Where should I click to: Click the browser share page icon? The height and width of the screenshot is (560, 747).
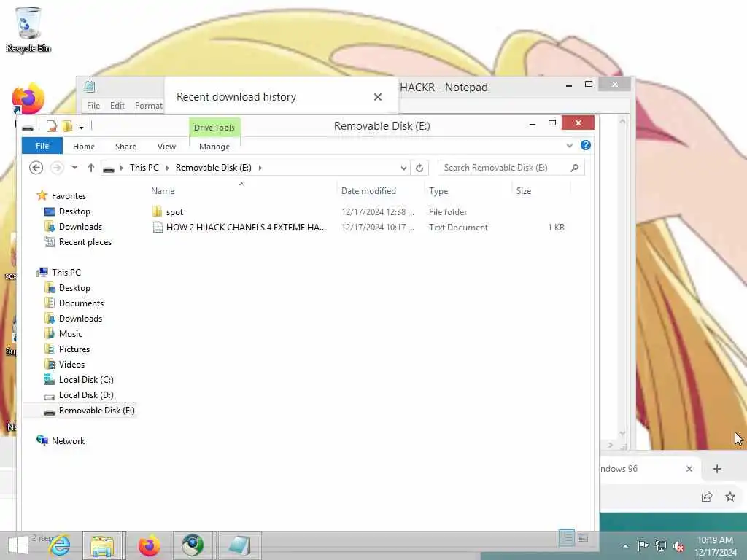(x=706, y=497)
